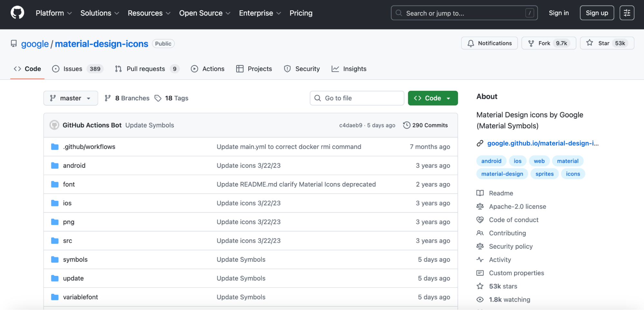Open the top-right navigation menu icon

(x=627, y=13)
